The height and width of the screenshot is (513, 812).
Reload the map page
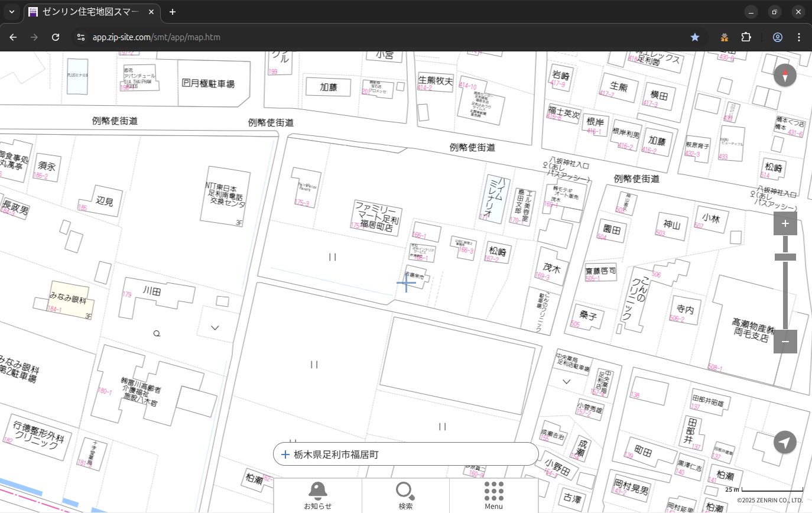[x=56, y=37]
